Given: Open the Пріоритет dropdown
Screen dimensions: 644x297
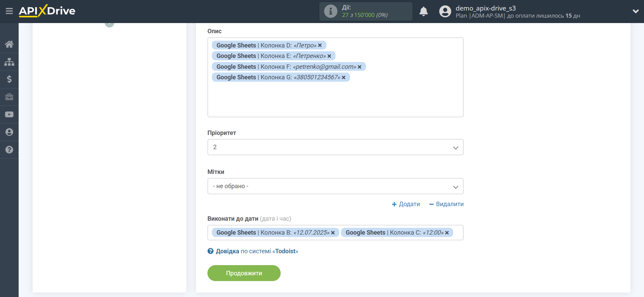Looking at the screenshot, I should [335, 147].
